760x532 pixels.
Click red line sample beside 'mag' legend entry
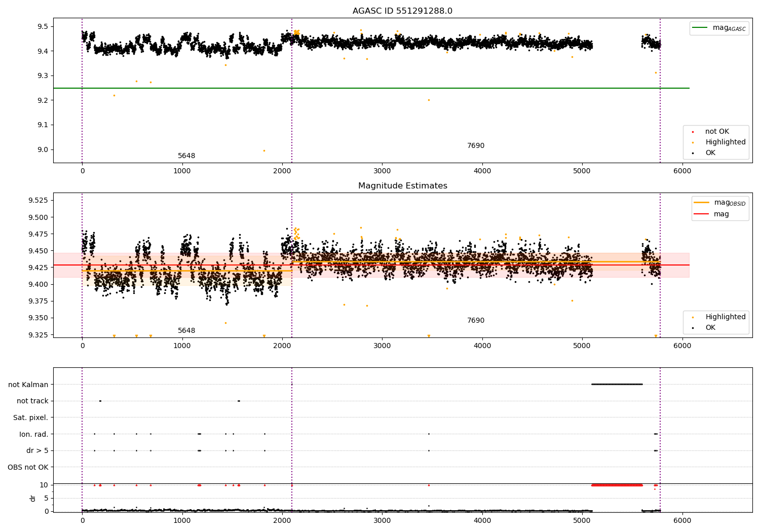pos(702,214)
